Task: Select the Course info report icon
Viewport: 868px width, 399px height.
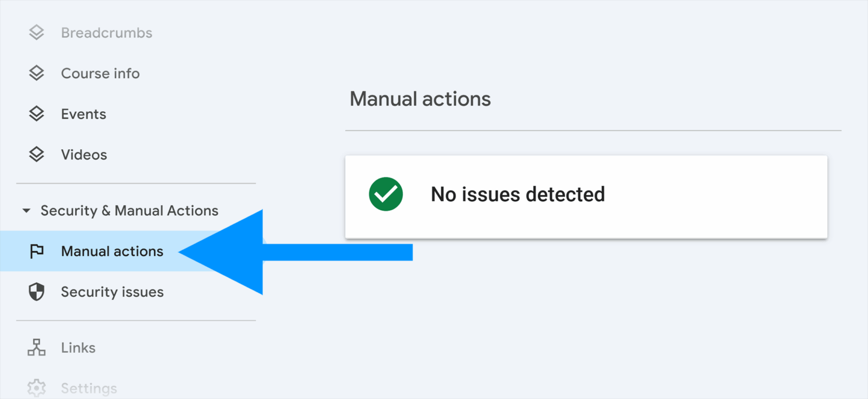Action: 36,73
